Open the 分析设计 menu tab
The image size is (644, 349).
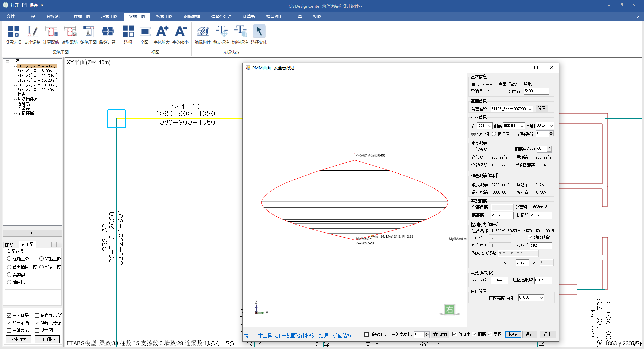pos(54,16)
